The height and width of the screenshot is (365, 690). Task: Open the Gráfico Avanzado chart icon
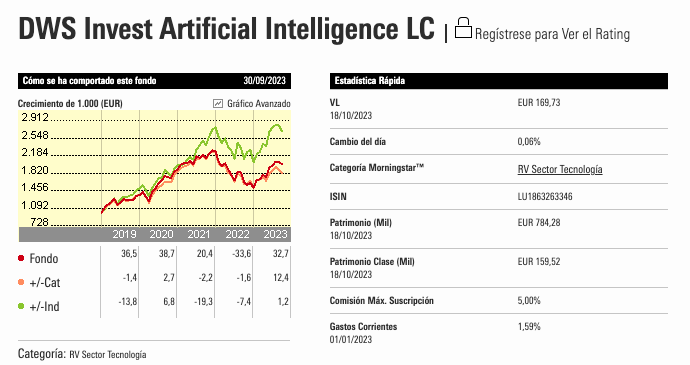tap(218, 103)
